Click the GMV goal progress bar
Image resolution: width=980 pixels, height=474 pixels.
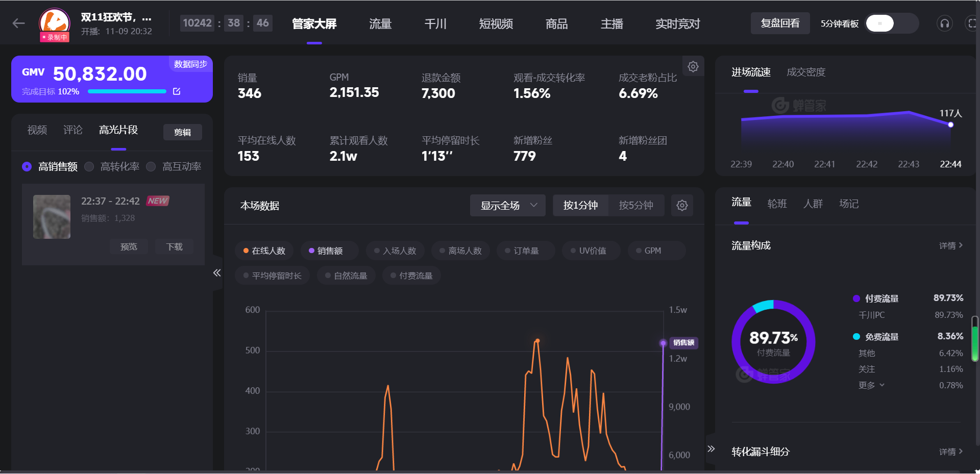127,91
